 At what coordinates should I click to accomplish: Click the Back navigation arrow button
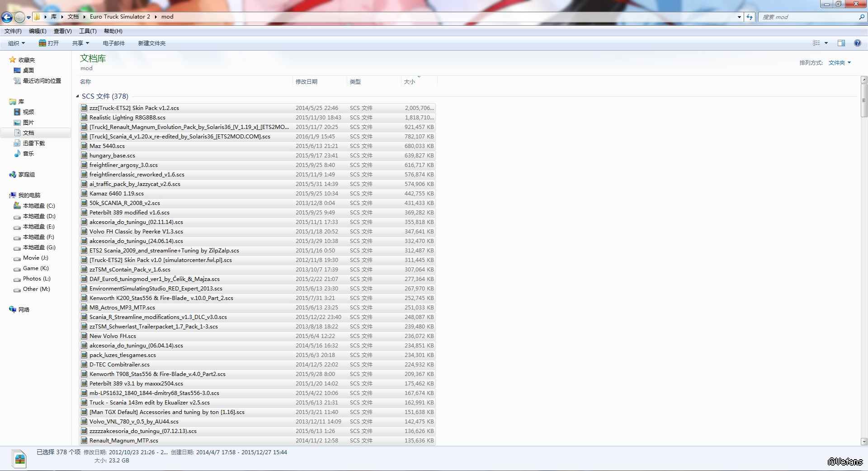tap(7, 17)
